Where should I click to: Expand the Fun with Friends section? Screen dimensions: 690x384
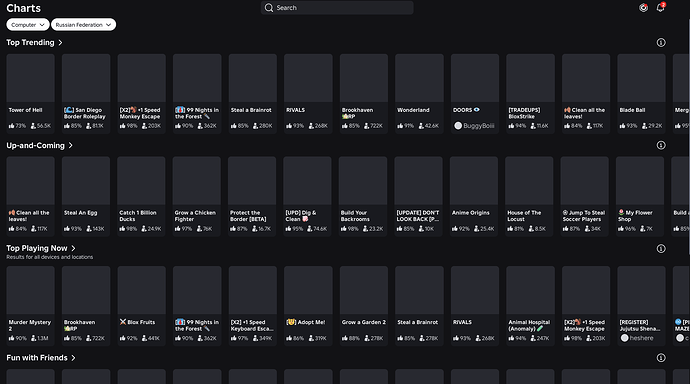41,358
